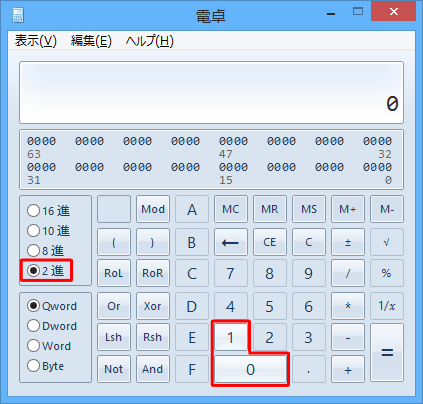Click the MR memory recall button
This screenshot has width=423, height=404.
point(270,209)
